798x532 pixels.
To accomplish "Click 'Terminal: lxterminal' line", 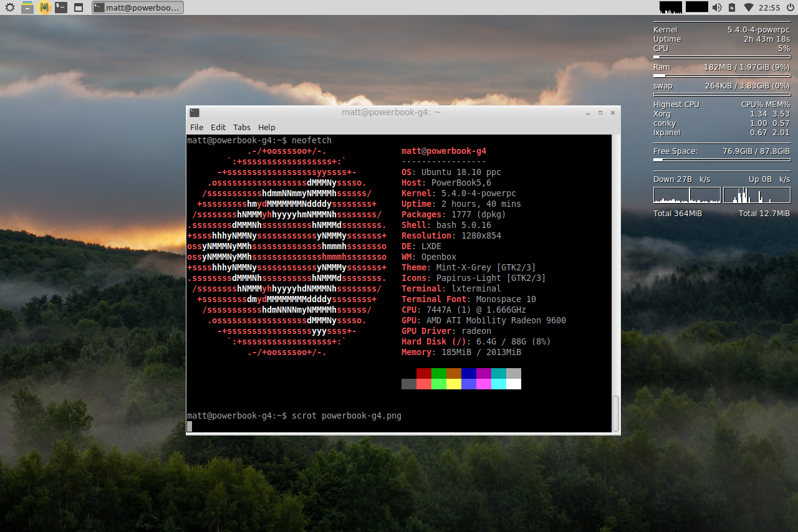I will (x=451, y=289).
